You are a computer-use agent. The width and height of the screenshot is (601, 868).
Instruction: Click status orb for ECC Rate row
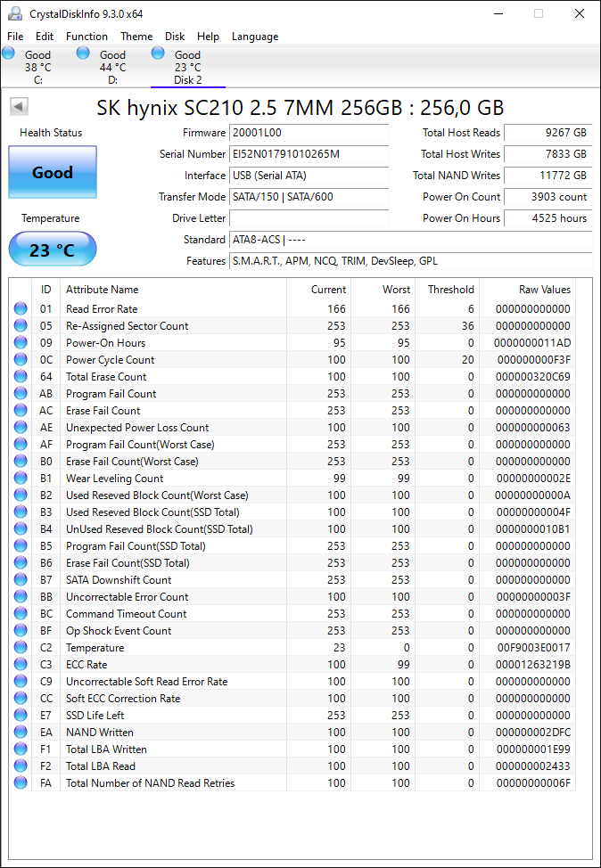click(x=21, y=664)
